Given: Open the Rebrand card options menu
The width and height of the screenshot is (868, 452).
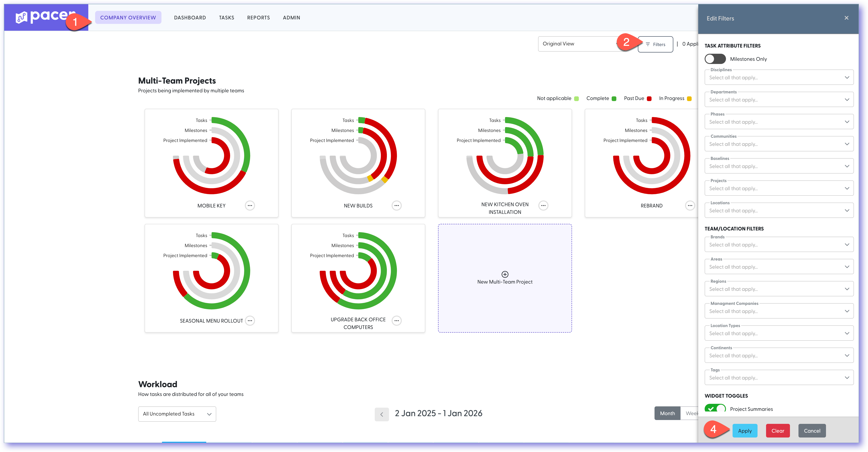Looking at the screenshot, I should [x=690, y=206].
